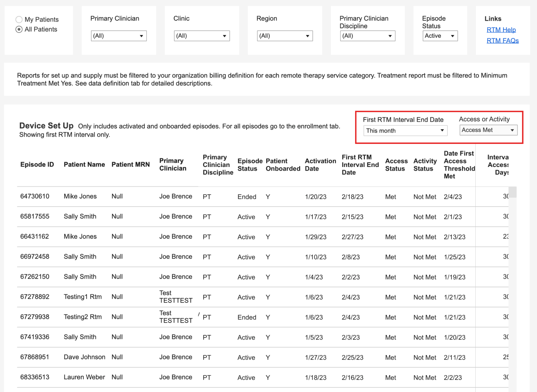This screenshot has height=392, width=537.
Task: Click the table's vertical scrollbar thumb
Action: 513,192
